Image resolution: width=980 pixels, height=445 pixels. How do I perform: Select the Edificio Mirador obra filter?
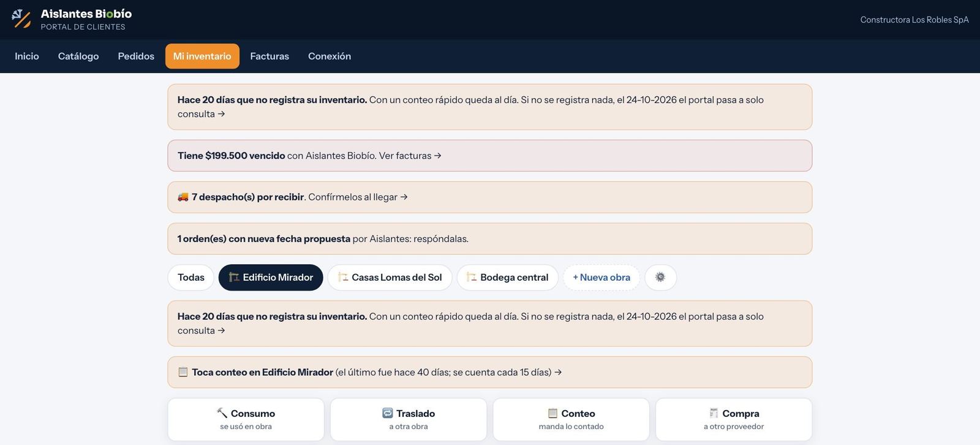pos(271,277)
